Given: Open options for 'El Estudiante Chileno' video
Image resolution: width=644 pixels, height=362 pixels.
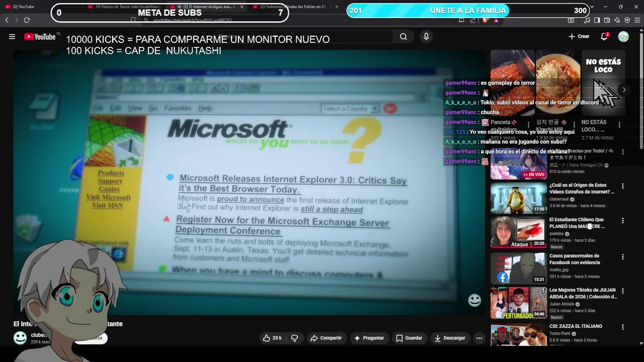Looking at the screenshot, I should tap(623, 221).
